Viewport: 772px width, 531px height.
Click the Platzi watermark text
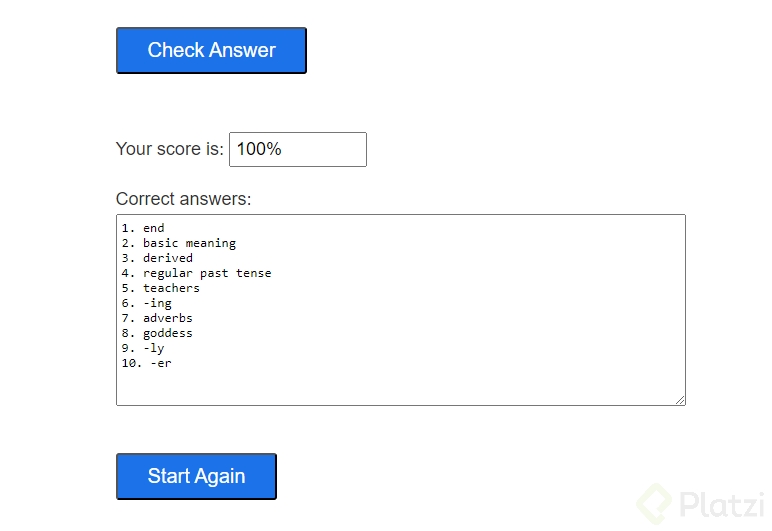click(x=721, y=503)
